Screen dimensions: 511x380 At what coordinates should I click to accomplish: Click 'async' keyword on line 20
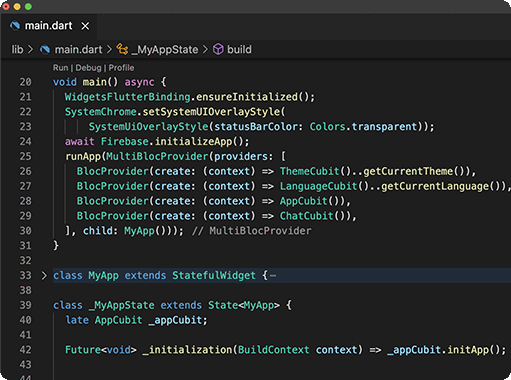point(139,82)
